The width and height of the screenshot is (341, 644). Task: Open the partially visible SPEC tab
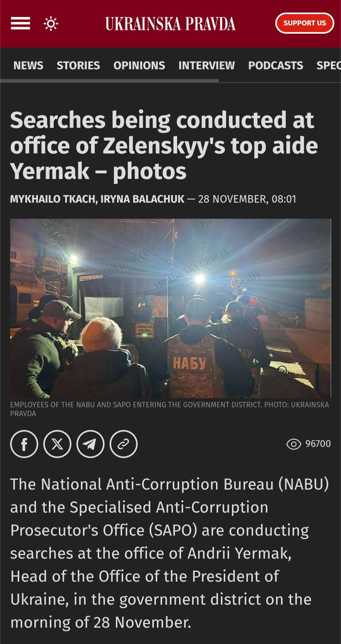point(329,65)
